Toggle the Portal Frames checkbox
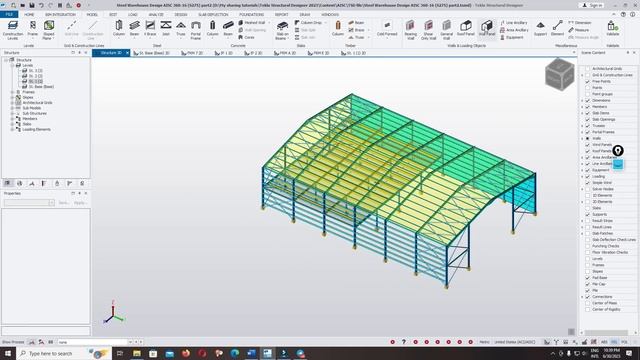640x360 pixels. click(x=588, y=132)
